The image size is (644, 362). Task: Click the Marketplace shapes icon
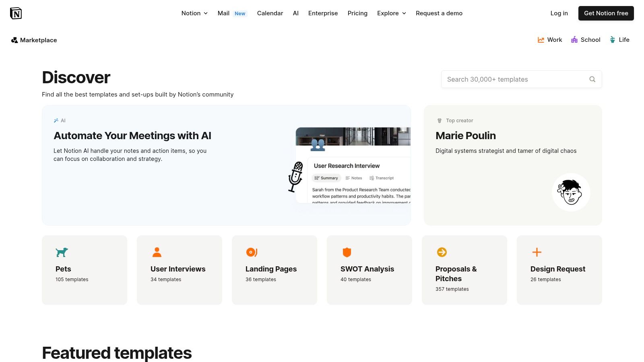[x=14, y=40]
